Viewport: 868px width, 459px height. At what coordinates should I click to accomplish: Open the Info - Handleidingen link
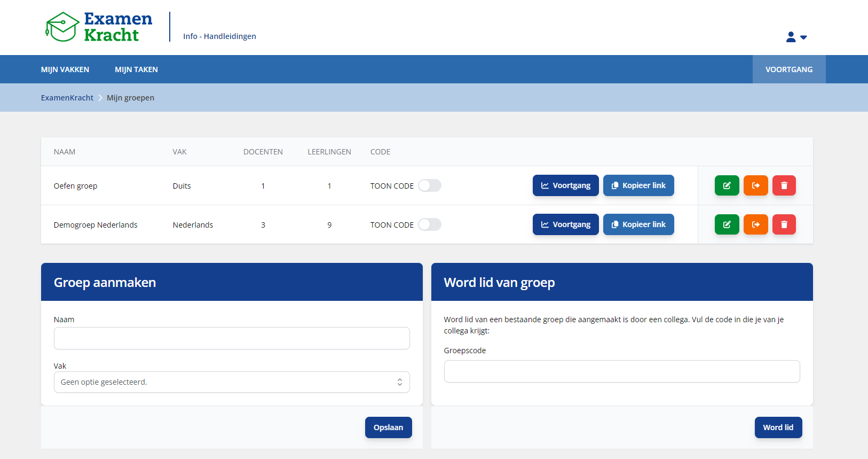[219, 36]
